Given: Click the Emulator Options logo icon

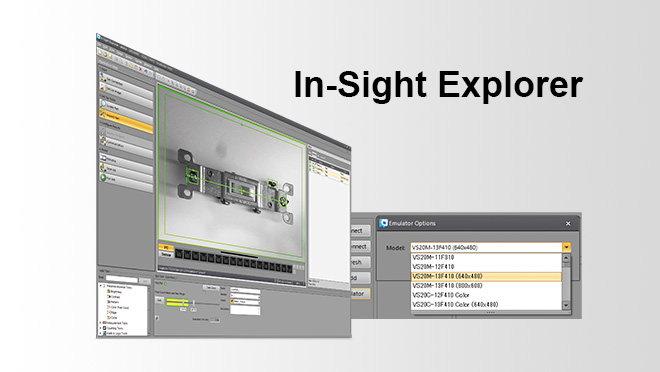Looking at the screenshot, I should (x=383, y=223).
